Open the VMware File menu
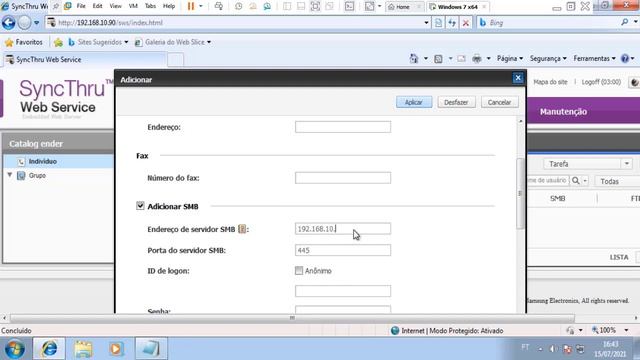Viewport: 640px width, 360px height. coord(81,6)
